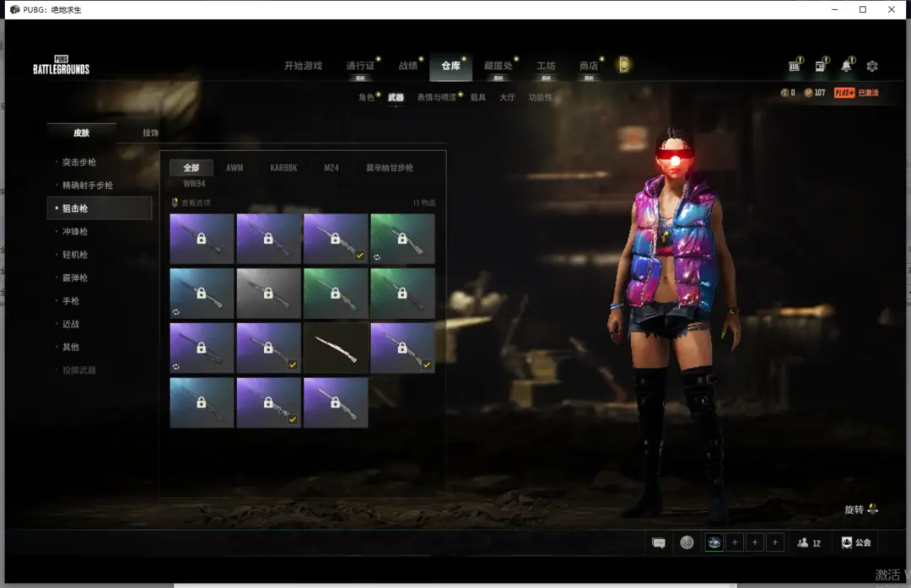Go to the 开始游戏 tab
Screen dimensions: 911x588
coord(304,66)
